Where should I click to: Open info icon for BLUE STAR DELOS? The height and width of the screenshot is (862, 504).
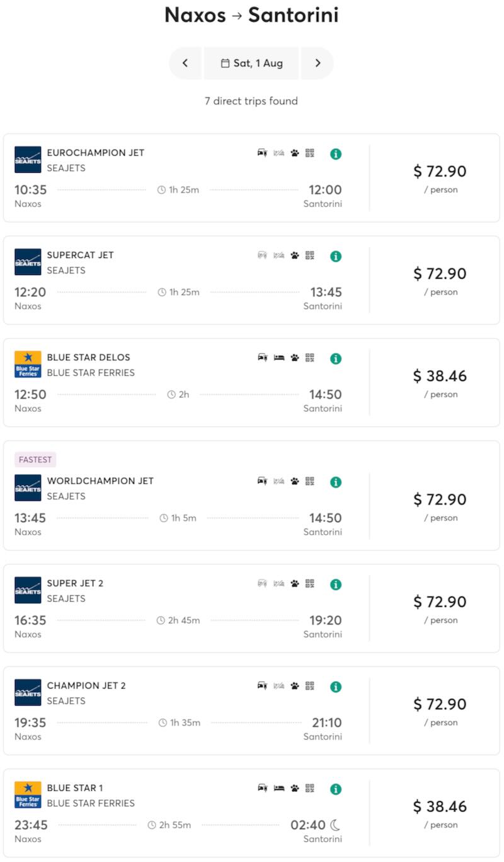click(336, 358)
